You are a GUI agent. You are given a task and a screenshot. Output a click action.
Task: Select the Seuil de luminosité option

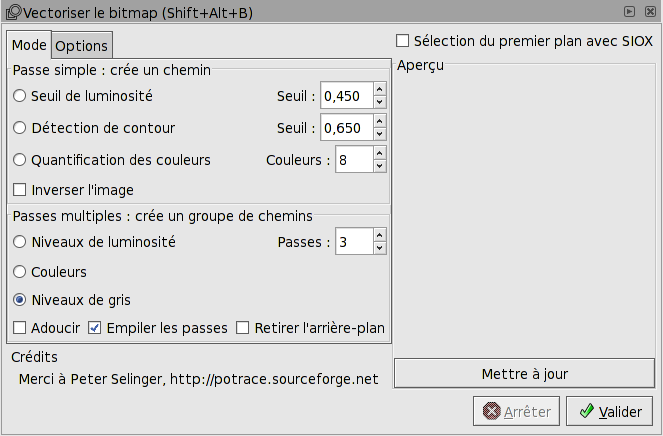click(20, 96)
